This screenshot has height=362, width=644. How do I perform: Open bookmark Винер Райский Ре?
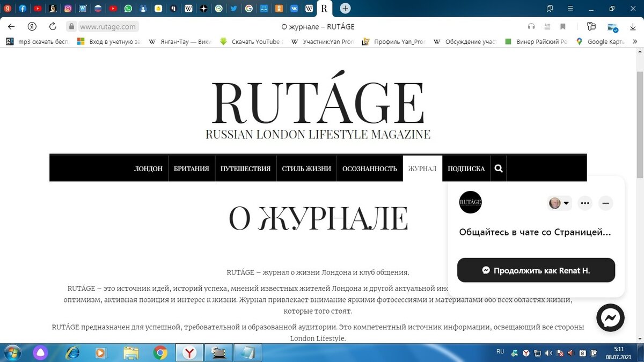(x=536, y=41)
